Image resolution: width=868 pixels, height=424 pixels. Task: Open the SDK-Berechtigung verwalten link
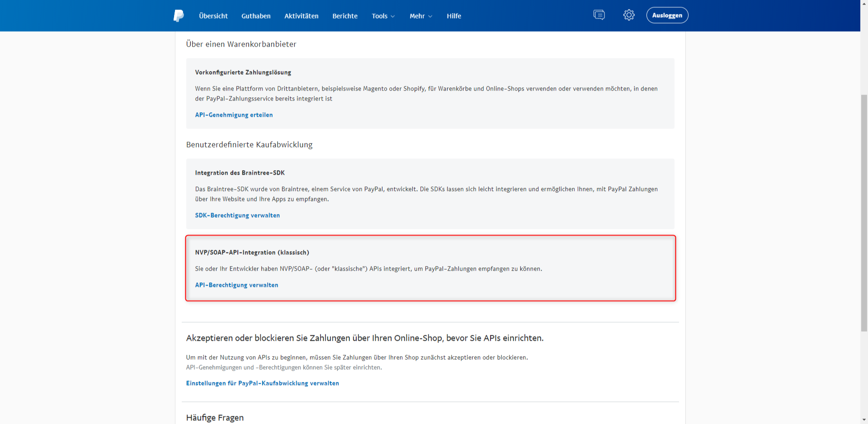pyautogui.click(x=237, y=215)
